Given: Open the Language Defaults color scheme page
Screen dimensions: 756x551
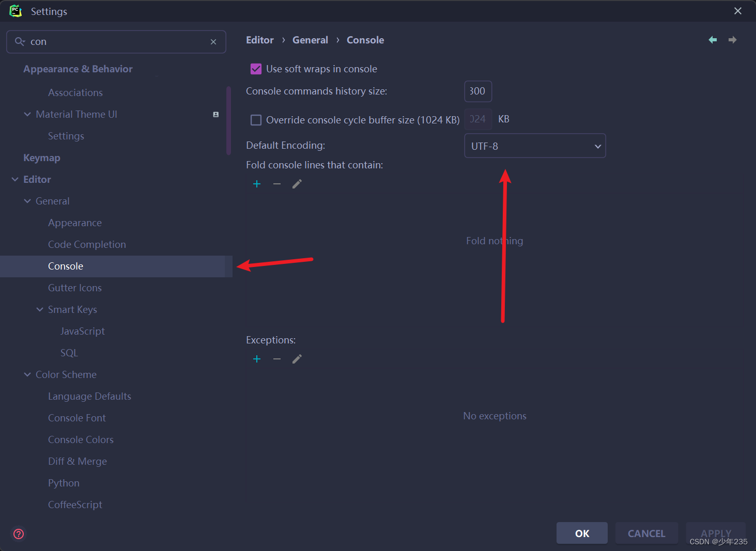Looking at the screenshot, I should 89,396.
